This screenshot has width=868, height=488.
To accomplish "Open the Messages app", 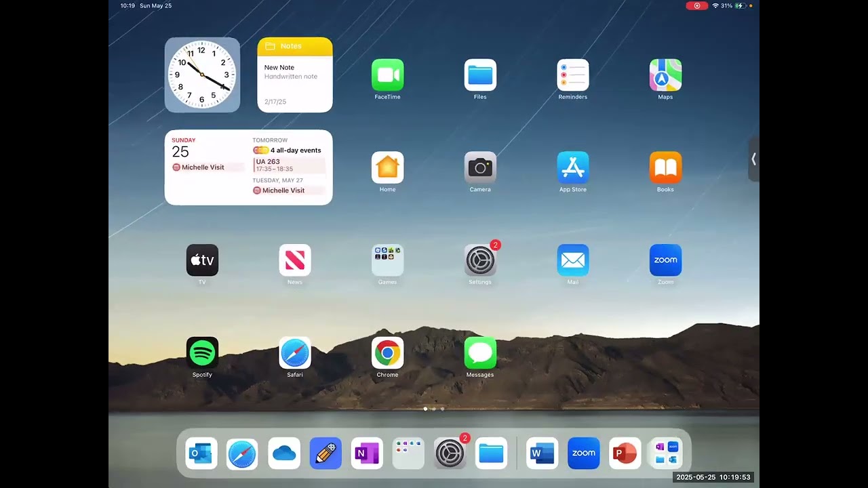I will click(x=480, y=353).
